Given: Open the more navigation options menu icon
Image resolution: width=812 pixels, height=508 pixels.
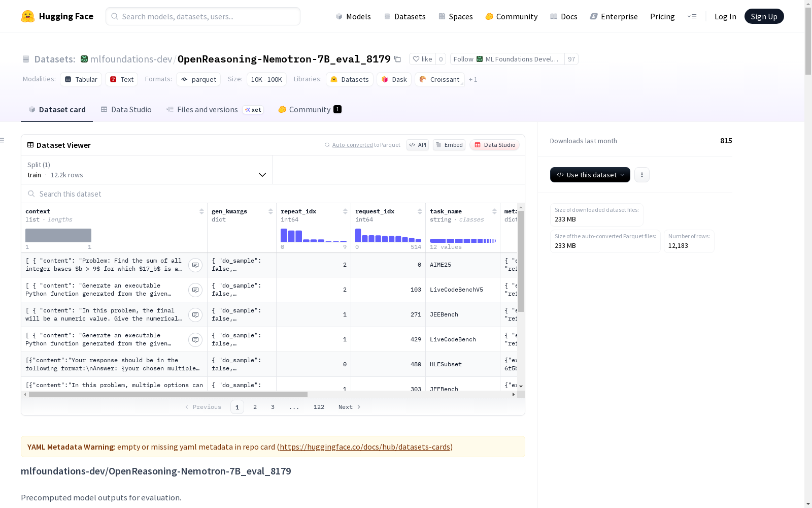Looking at the screenshot, I should click(x=692, y=16).
